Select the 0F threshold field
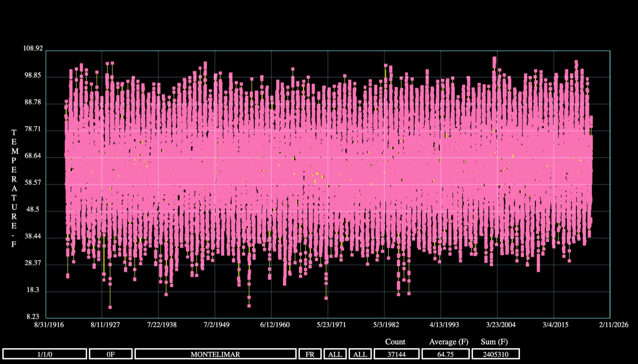638x364 pixels. click(111, 354)
